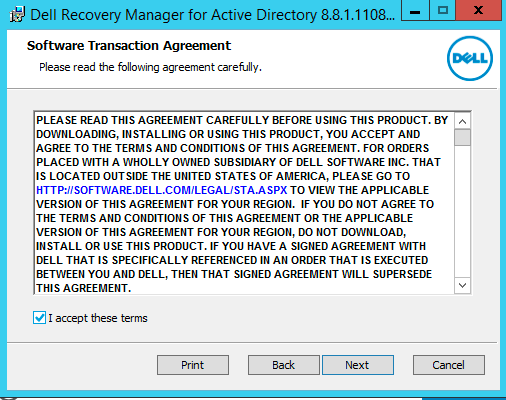The width and height of the screenshot is (506, 400).
Task: Click the installer icon in the title bar
Action: coord(17,14)
